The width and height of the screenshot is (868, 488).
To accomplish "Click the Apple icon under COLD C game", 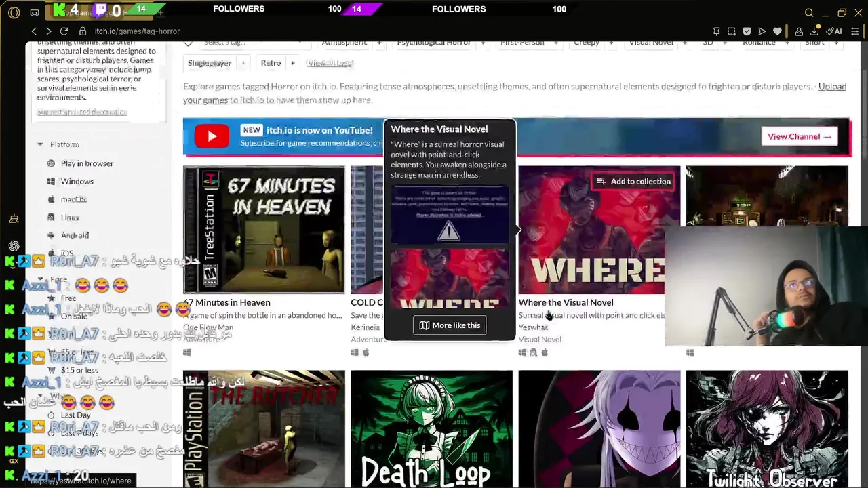I will 366,352.
